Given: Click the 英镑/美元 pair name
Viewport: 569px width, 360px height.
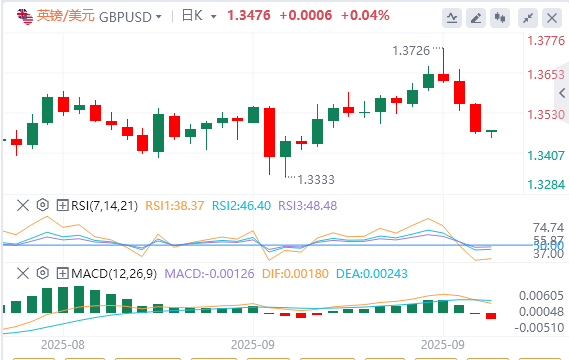Looking at the screenshot, I should (x=66, y=16).
